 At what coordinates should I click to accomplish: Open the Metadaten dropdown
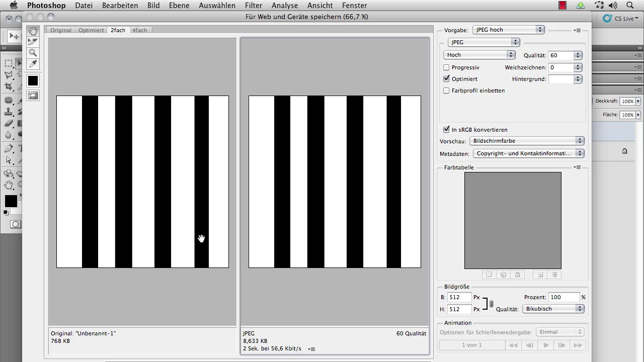(528, 153)
